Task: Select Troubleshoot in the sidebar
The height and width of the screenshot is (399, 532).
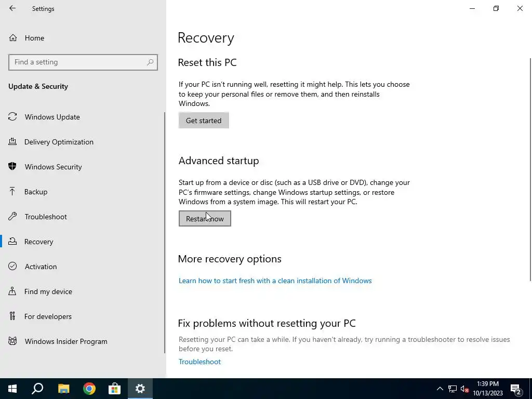Action: click(x=46, y=217)
